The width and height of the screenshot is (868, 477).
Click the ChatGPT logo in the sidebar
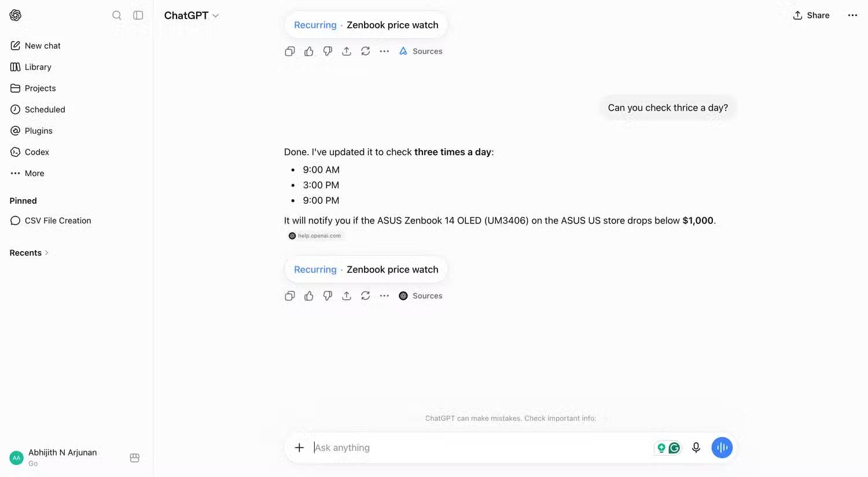click(16, 15)
